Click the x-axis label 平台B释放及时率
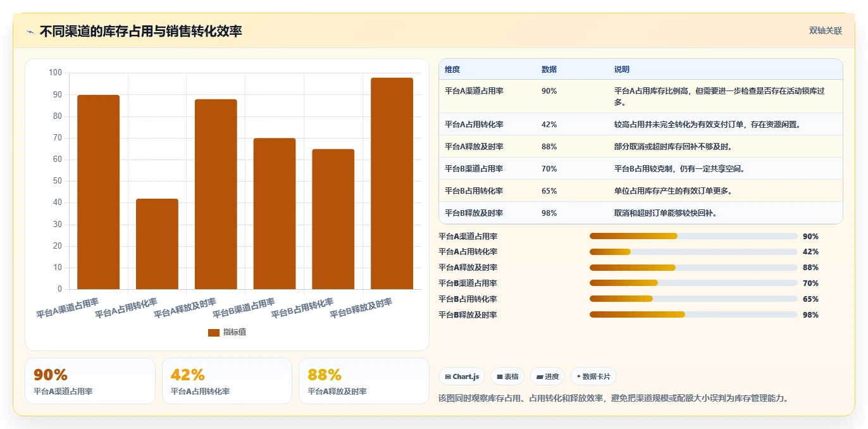Screen dimensions: 868x429 click(x=361, y=308)
